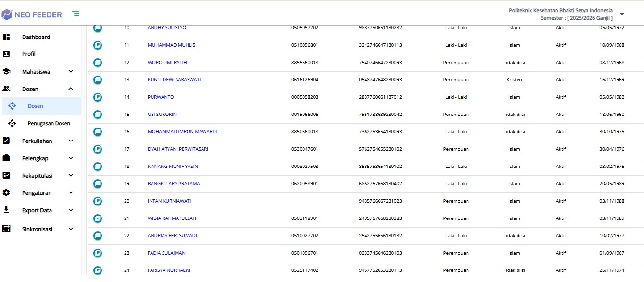
Task: Open the Profil menu item
Action: (x=29, y=54)
